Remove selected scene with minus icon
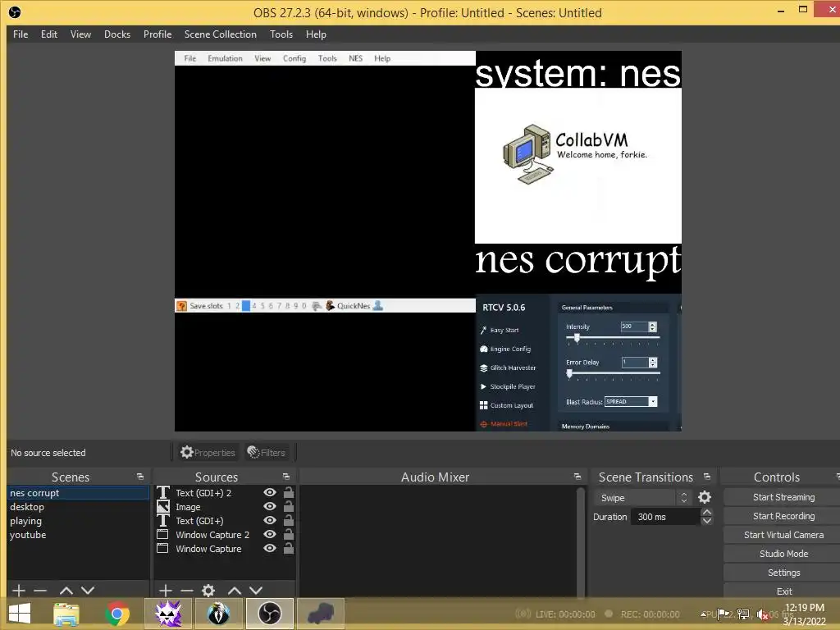The height and width of the screenshot is (630, 840). click(40, 591)
